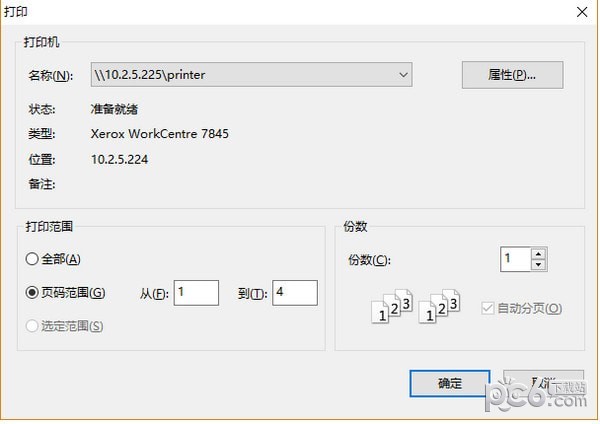Click the 份数(C) copies number field
Screen dimensions: 600x424
(515, 259)
